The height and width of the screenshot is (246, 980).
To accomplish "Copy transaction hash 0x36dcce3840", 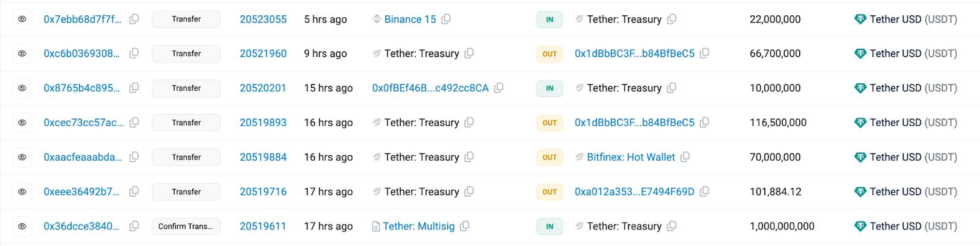I will pyautogui.click(x=134, y=226).
